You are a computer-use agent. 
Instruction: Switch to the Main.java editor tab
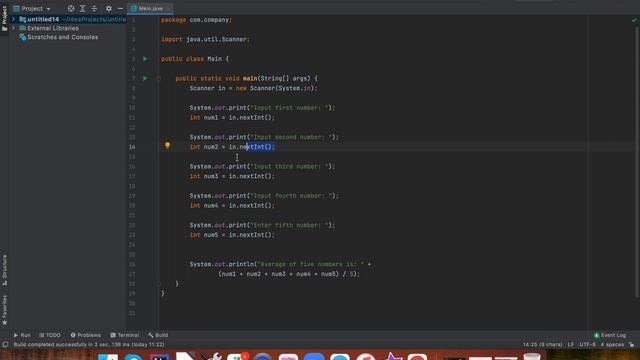tap(150, 9)
